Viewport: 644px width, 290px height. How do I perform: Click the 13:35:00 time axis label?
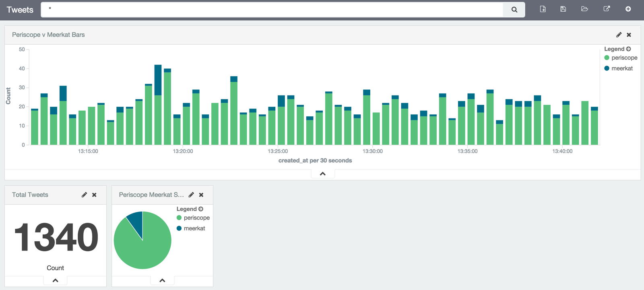click(467, 151)
